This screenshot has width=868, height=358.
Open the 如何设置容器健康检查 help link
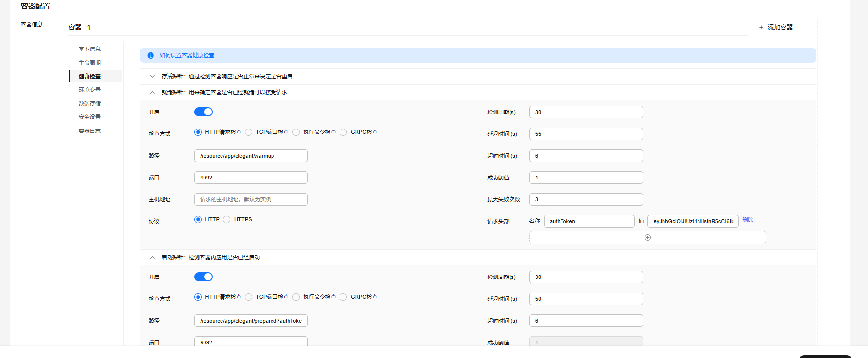(x=187, y=56)
